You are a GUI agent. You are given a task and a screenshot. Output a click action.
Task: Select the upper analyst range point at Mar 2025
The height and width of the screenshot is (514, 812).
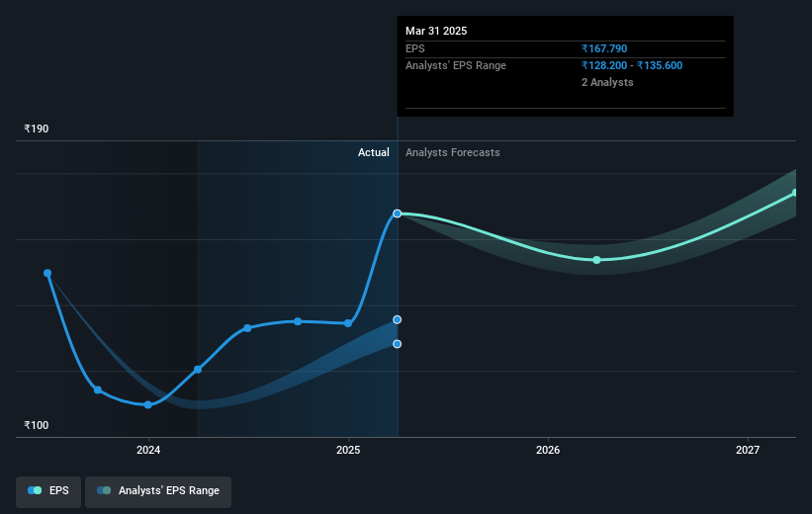[398, 320]
